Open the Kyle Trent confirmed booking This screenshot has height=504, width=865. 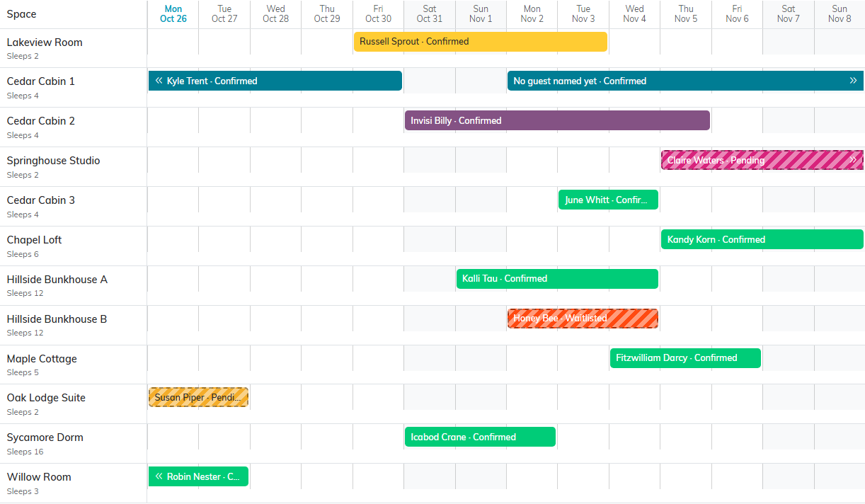pos(275,81)
